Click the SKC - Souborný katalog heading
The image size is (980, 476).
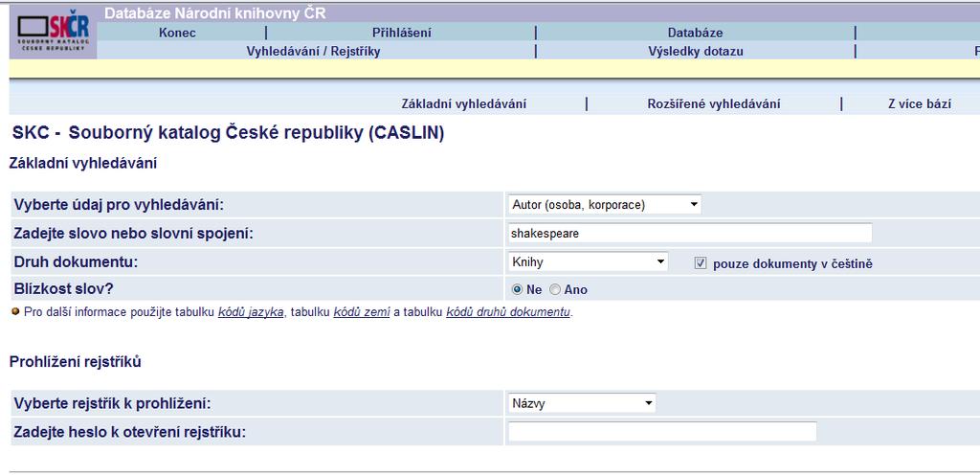[x=228, y=133]
